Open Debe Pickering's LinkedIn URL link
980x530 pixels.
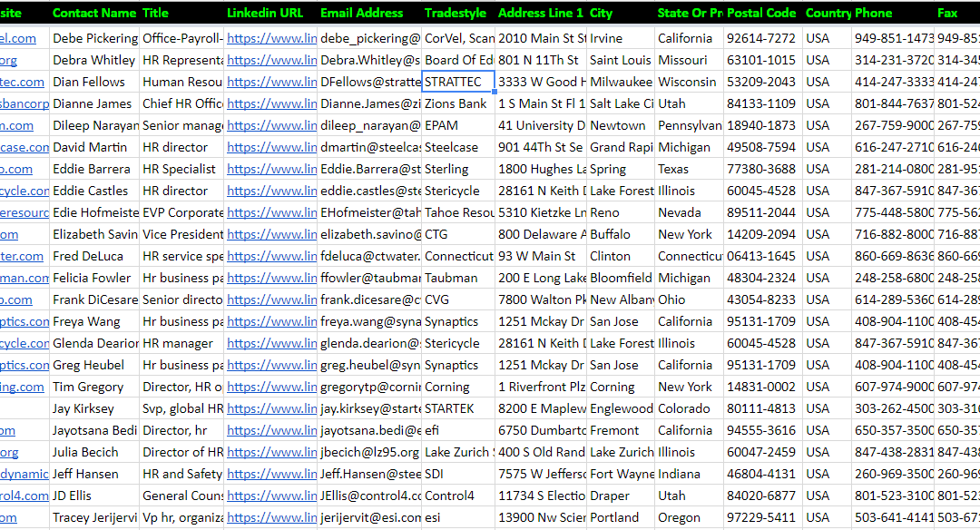point(272,38)
